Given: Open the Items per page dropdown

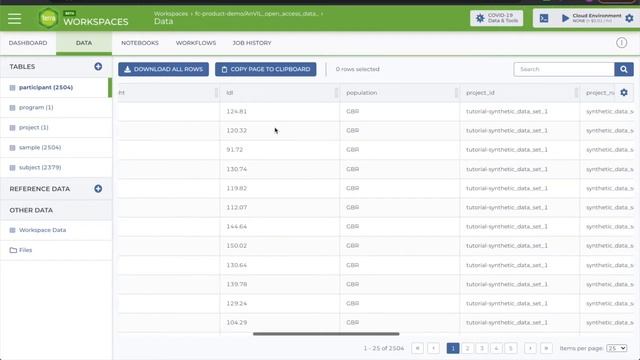Looking at the screenshot, I should [x=616, y=348].
